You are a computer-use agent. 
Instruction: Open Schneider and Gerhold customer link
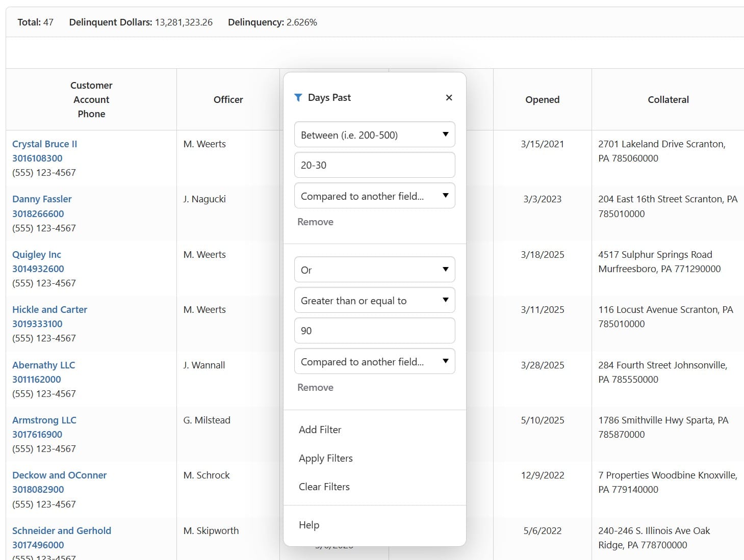click(62, 530)
